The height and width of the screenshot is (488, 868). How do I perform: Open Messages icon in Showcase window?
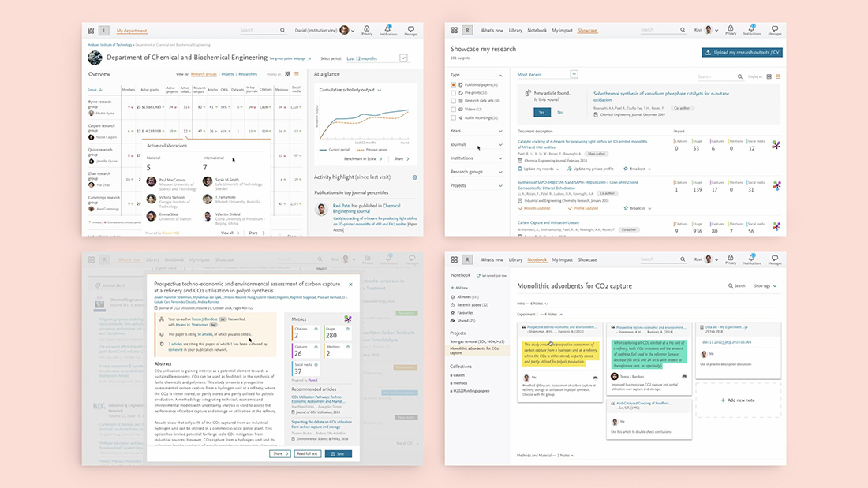point(774,30)
